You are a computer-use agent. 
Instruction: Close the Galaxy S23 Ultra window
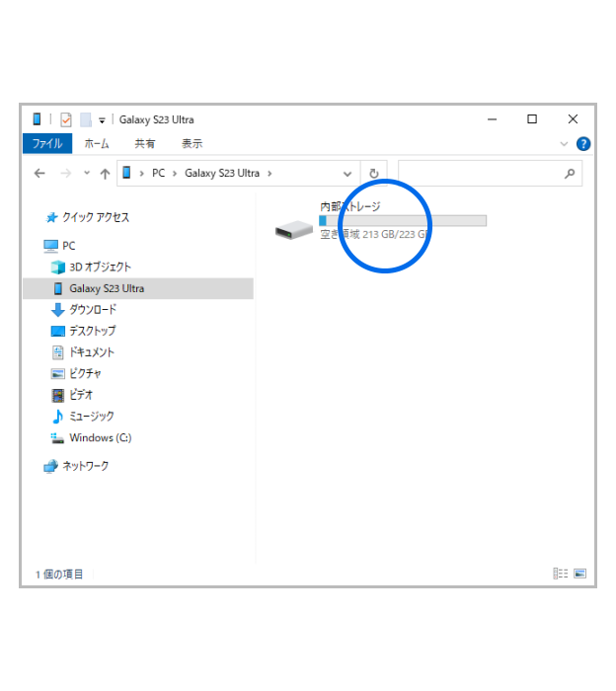click(x=573, y=119)
